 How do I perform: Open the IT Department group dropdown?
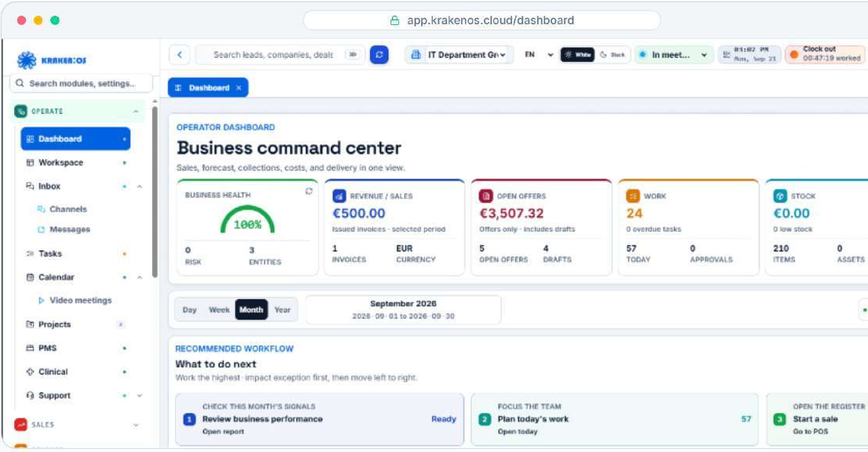tap(459, 55)
